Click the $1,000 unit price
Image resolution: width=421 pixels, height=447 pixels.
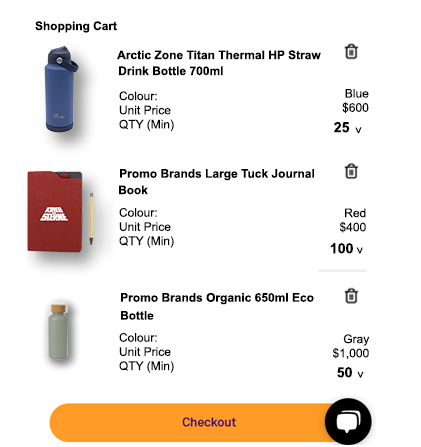click(x=351, y=353)
